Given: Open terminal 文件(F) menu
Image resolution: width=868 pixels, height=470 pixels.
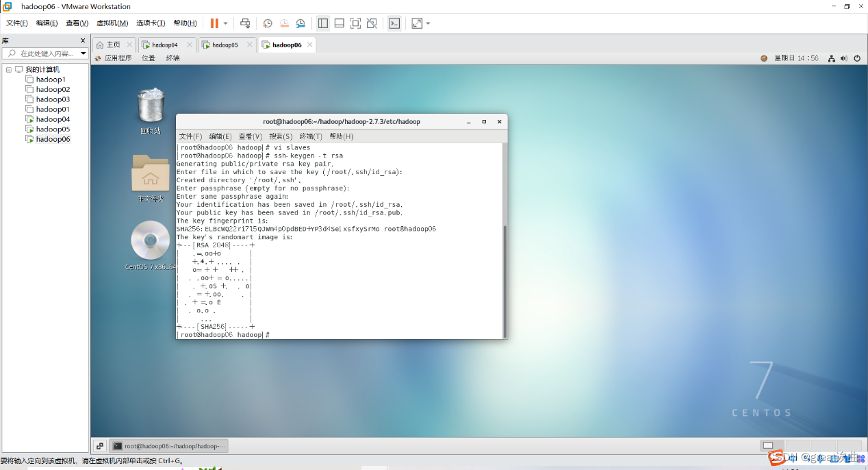Looking at the screenshot, I should tap(191, 136).
